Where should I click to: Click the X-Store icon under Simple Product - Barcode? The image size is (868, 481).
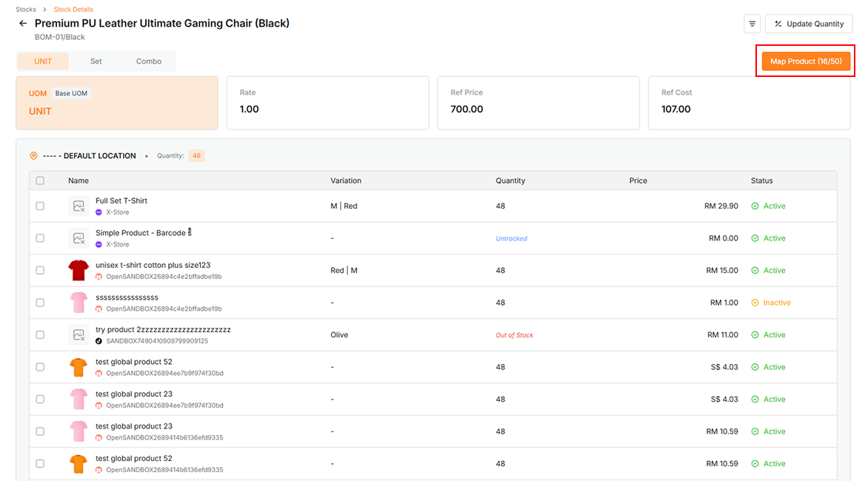click(x=99, y=244)
